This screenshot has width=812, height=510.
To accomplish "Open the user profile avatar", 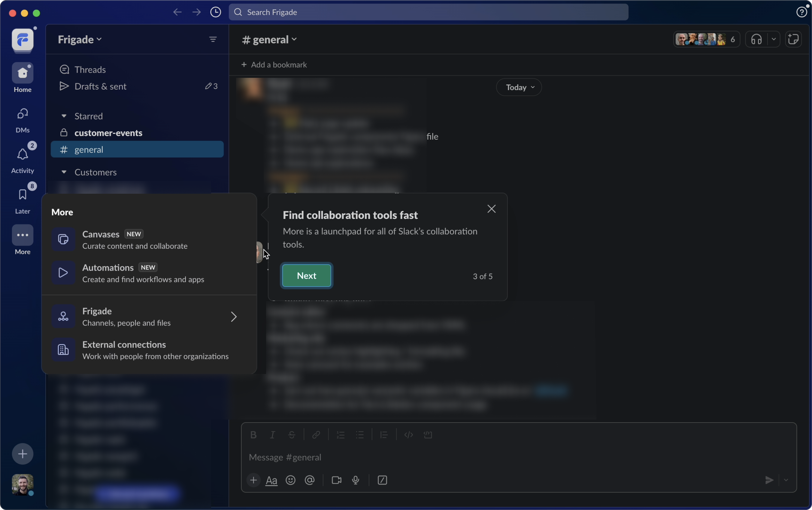I will [x=23, y=485].
